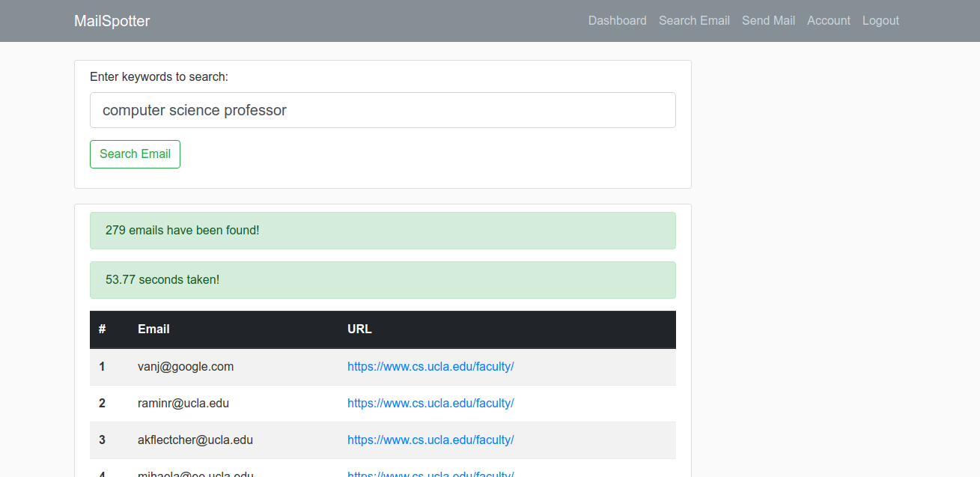Click the green Search Email button

(135, 154)
